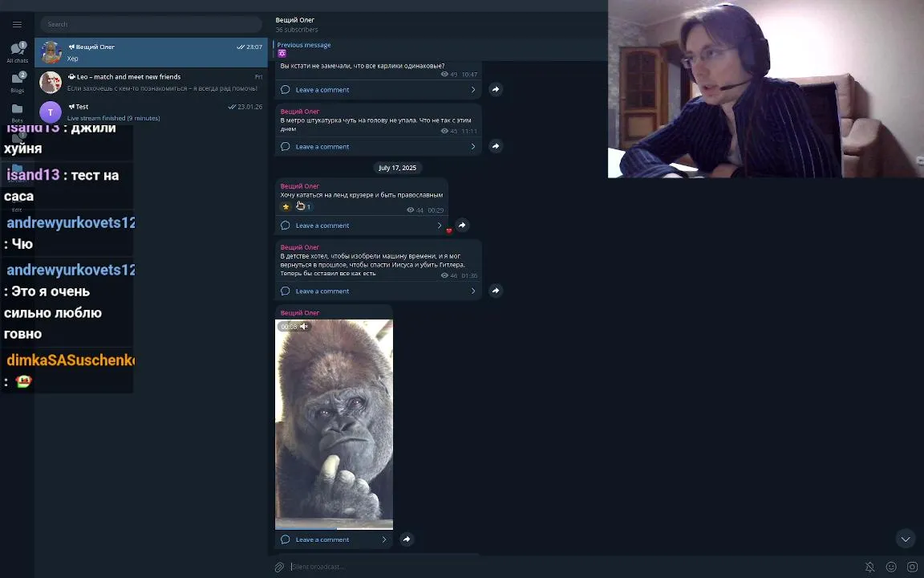Forward the ленд крузер post
924x578 pixels.
(x=462, y=225)
